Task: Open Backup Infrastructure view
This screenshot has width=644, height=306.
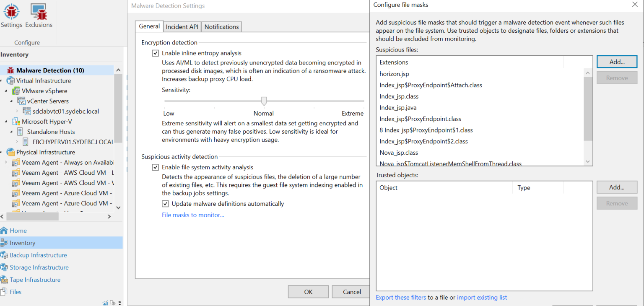Action: tap(38, 255)
